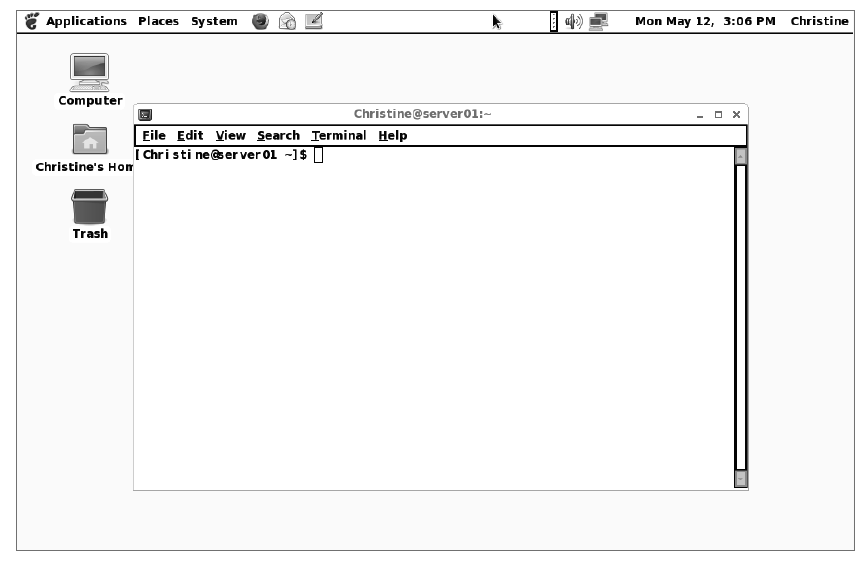The height and width of the screenshot is (564, 867).
Task: Click the terminal scrollbar up arrow
Action: [740, 156]
